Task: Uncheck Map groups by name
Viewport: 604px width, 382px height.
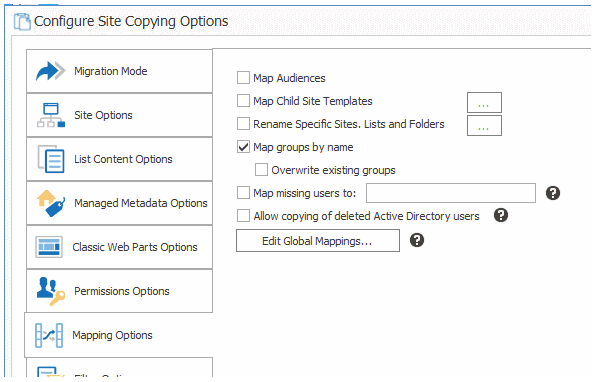Action: coord(243,147)
